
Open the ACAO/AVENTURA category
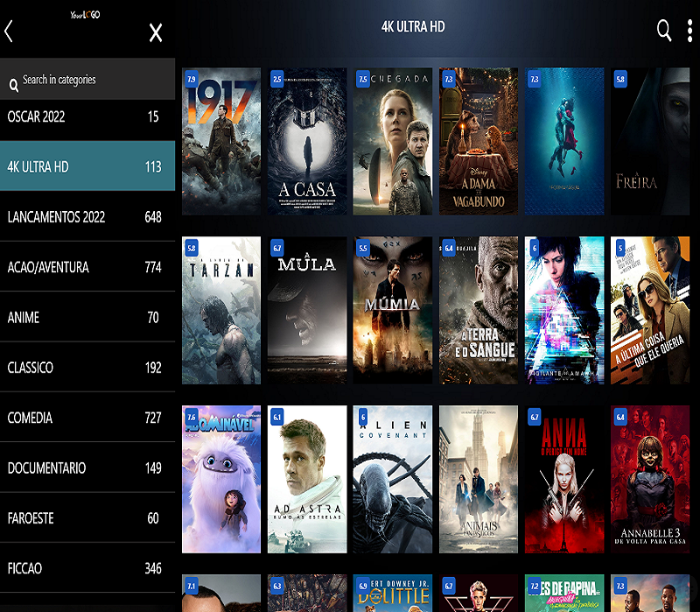(x=87, y=267)
